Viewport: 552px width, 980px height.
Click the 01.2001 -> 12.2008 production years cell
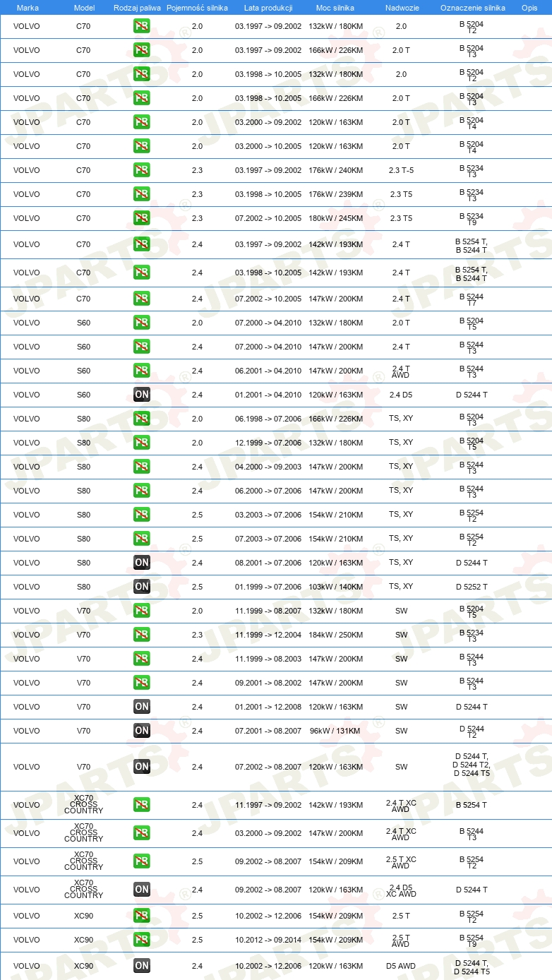pyautogui.click(x=268, y=707)
